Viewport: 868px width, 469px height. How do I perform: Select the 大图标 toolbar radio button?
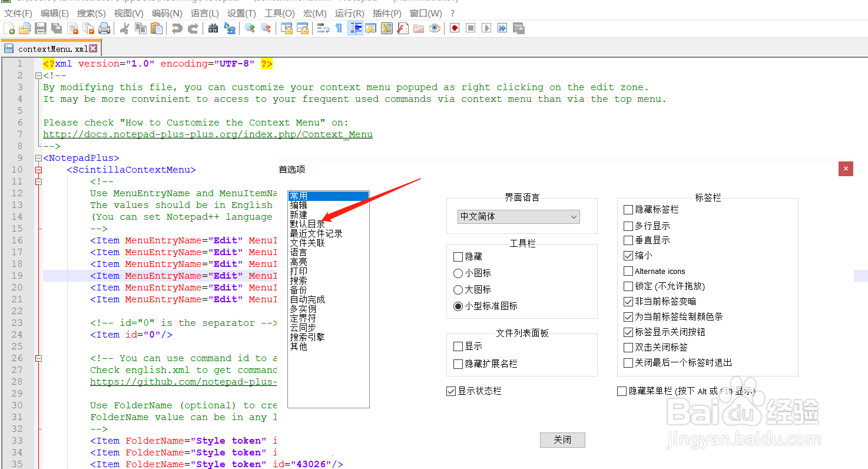point(458,290)
